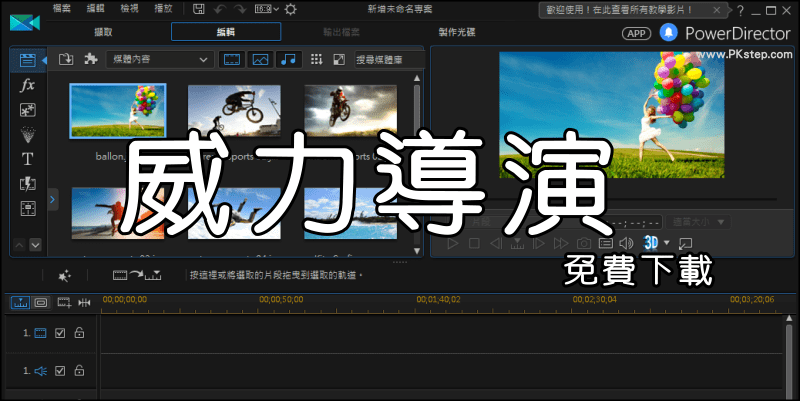Open preferences gear icon
The height and width of the screenshot is (401, 800).
[x=290, y=9]
